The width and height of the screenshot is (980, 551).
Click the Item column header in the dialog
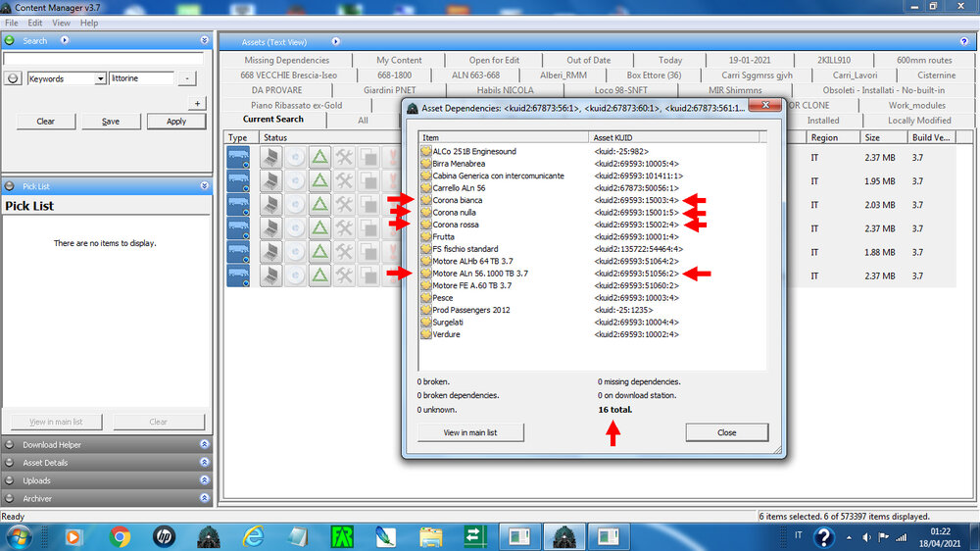(504, 137)
